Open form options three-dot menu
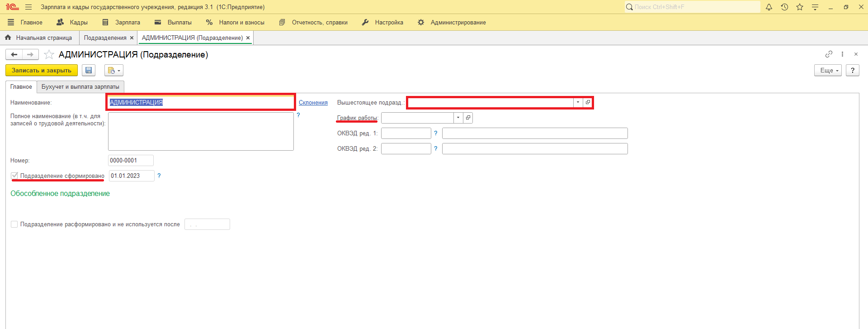The image size is (868, 329). (x=842, y=54)
